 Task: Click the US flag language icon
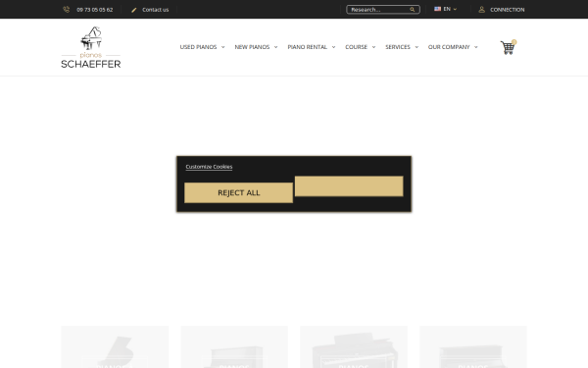click(437, 9)
